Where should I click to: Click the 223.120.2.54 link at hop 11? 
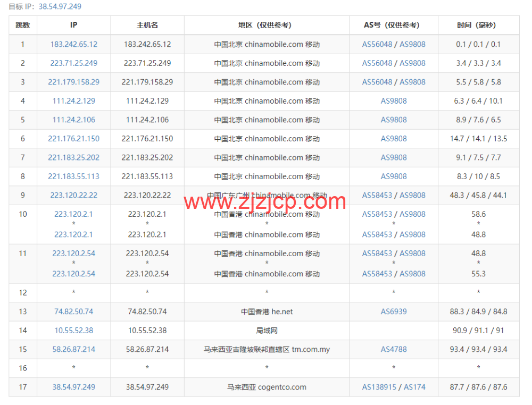pyautogui.click(x=73, y=254)
